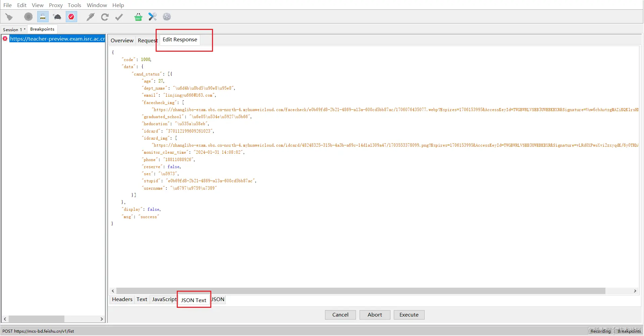The height and width of the screenshot is (336, 644).
Task: Switch to the Session 1 tab
Action: tap(14, 30)
